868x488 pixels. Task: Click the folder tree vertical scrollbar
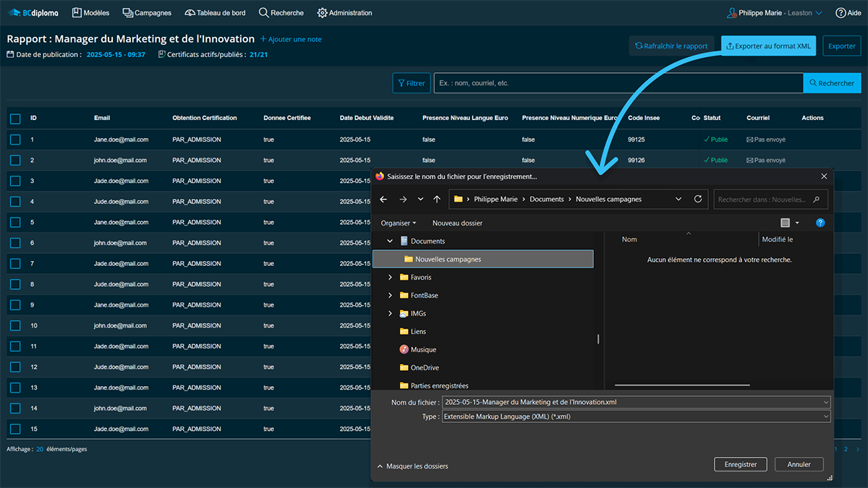point(597,338)
